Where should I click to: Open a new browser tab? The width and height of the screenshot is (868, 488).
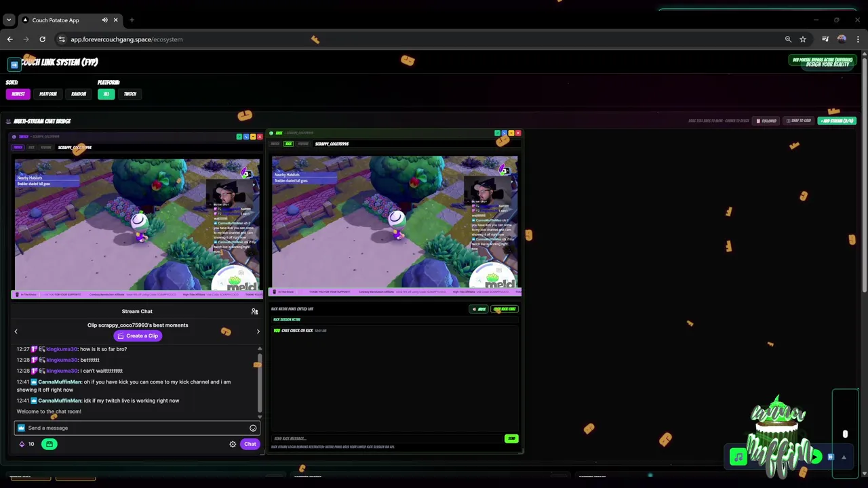click(132, 20)
